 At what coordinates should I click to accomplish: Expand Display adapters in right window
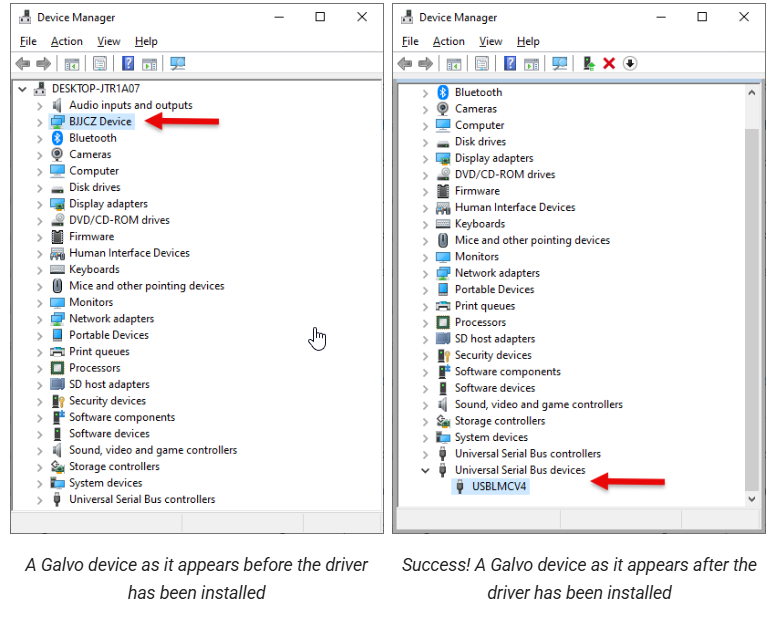pyautogui.click(x=425, y=159)
